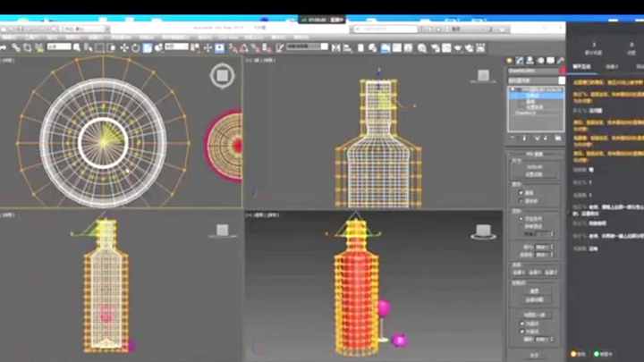Tick the lower checkbox near panel bottom
This screenshot has width=644, height=362.
[x=522, y=332]
